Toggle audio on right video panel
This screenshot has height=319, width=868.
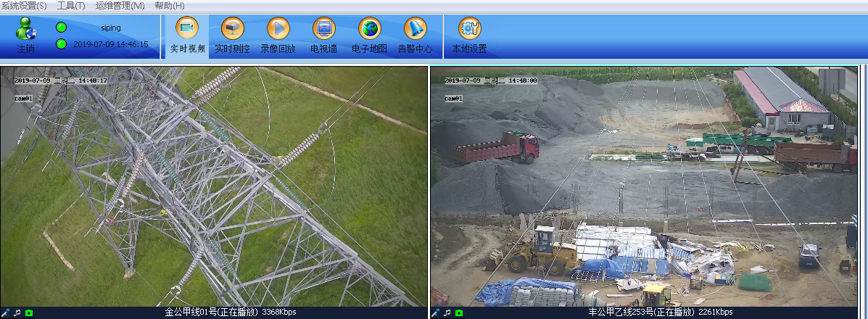pyautogui.click(x=447, y=312)
